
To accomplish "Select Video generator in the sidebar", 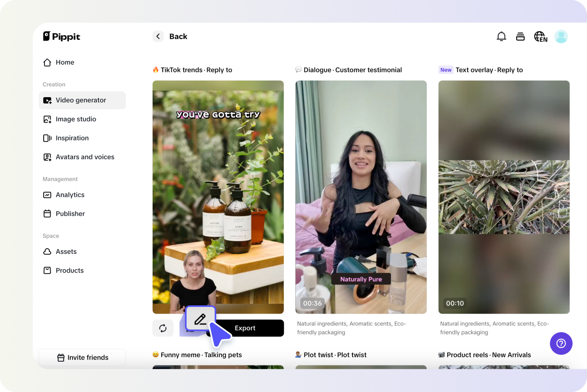I will click(x=82, y=100).
